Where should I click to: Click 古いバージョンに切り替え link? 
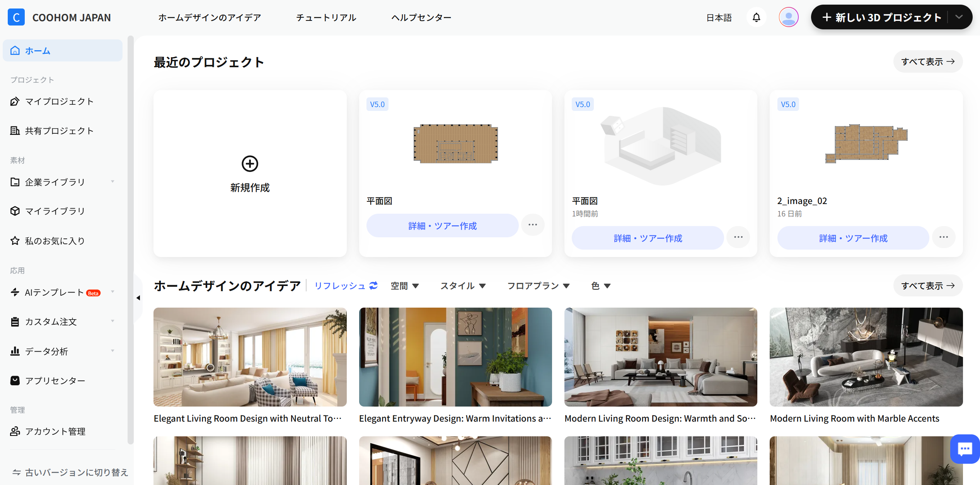(76, 472)
